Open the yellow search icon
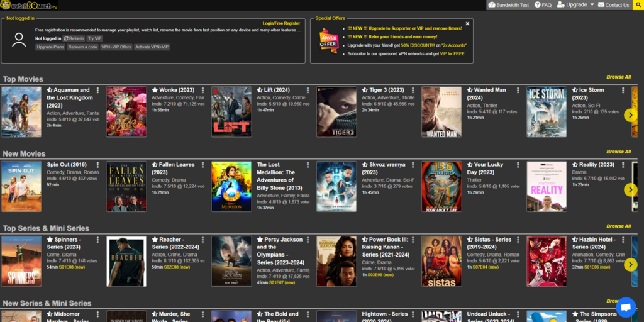 639,5
